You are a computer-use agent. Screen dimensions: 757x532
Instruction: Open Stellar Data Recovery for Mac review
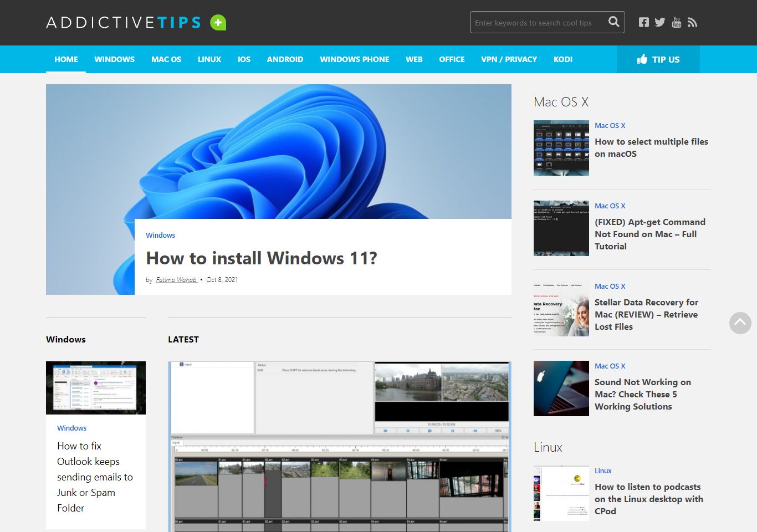point(646,314)
